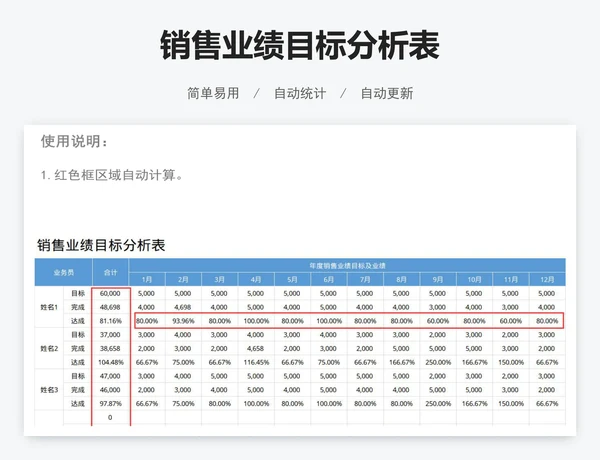
Task: Select the 3月 column header
Action: [x=219, y=279]
